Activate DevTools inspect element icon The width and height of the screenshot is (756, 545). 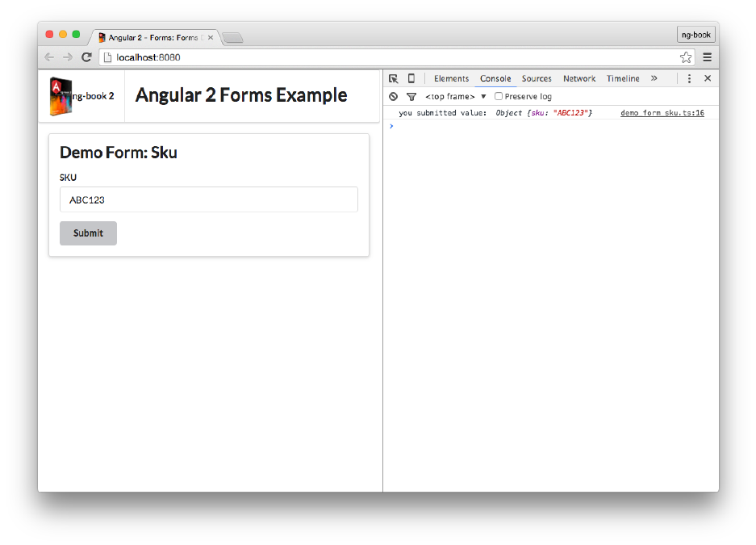coord(394,78)
